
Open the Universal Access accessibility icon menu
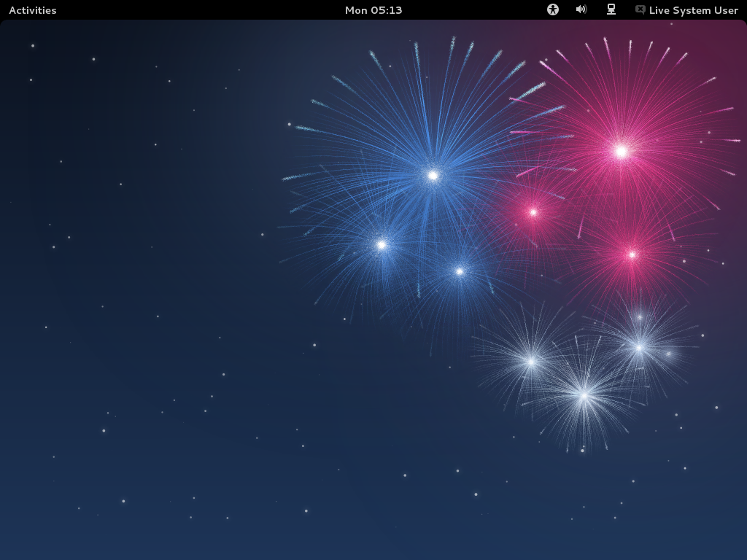[553, 9]
